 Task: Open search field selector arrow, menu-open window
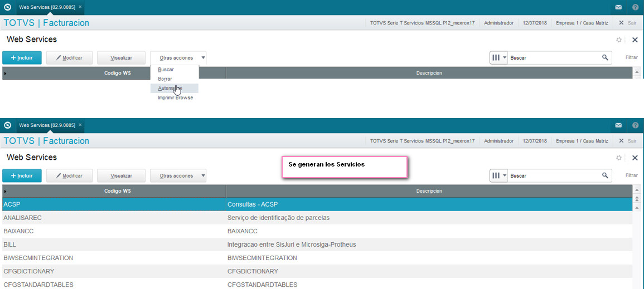[505, 58]
